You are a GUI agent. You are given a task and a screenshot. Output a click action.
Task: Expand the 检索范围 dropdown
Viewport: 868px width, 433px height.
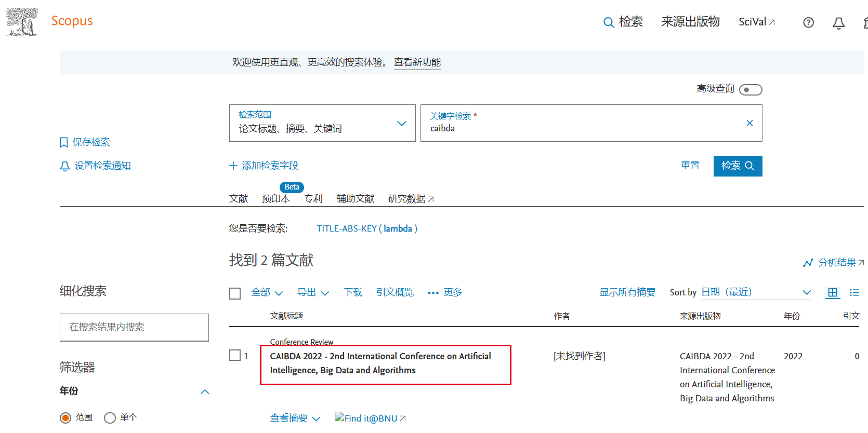(322, 123)
